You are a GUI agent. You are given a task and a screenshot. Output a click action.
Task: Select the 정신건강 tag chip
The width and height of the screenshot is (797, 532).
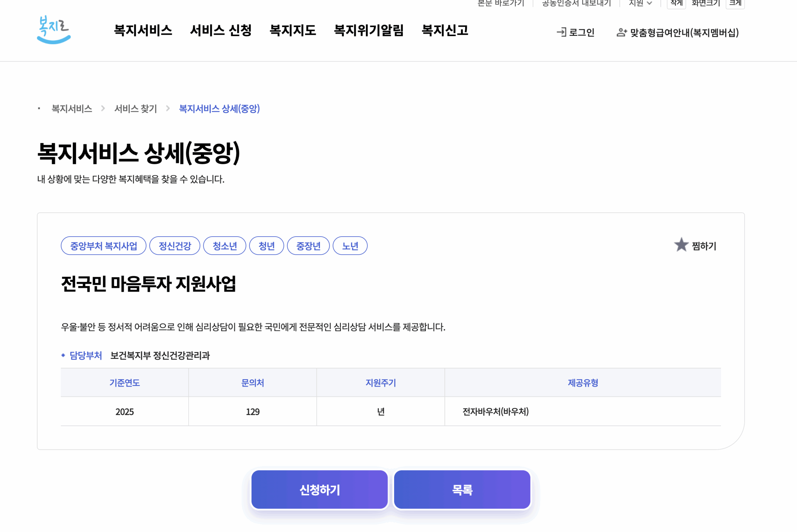(x=175, y=245)
